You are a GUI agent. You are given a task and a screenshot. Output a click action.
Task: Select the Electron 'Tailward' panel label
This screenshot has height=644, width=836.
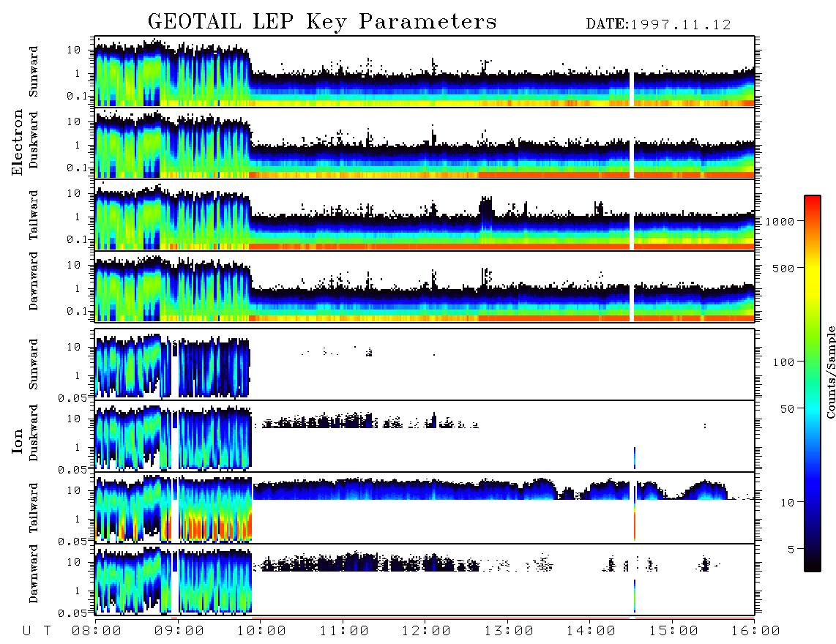pos(34,214)
